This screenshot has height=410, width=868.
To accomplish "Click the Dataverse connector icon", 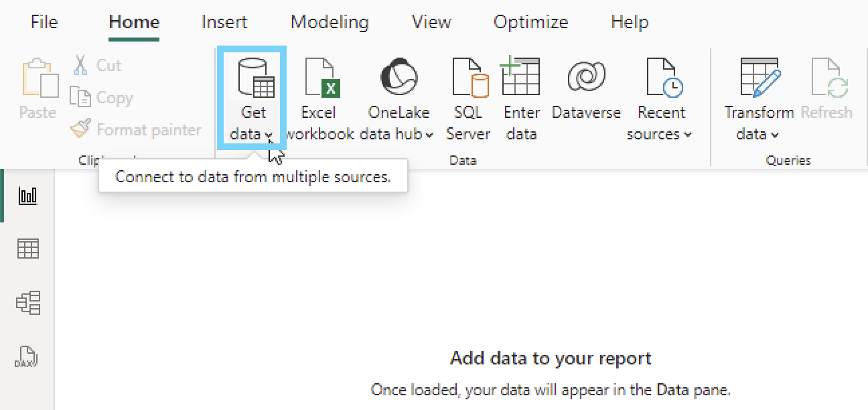I will (x=585, y=77).
